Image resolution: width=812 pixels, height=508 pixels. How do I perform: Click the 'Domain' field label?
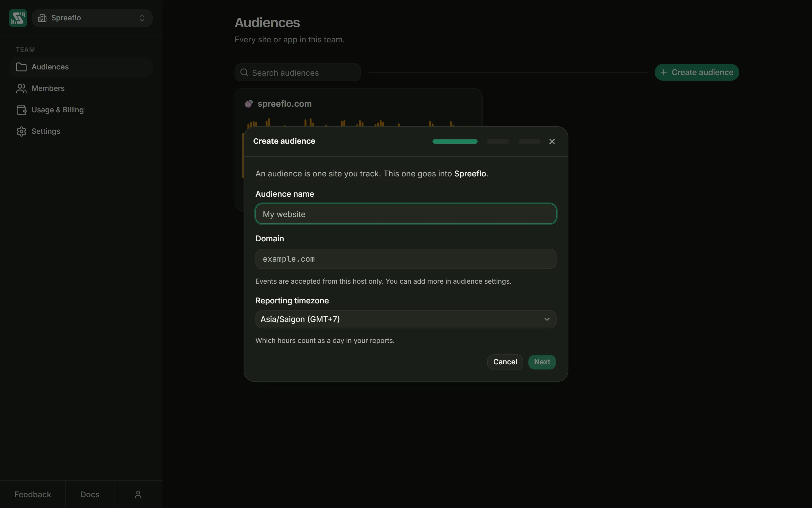tap(270, 238)
